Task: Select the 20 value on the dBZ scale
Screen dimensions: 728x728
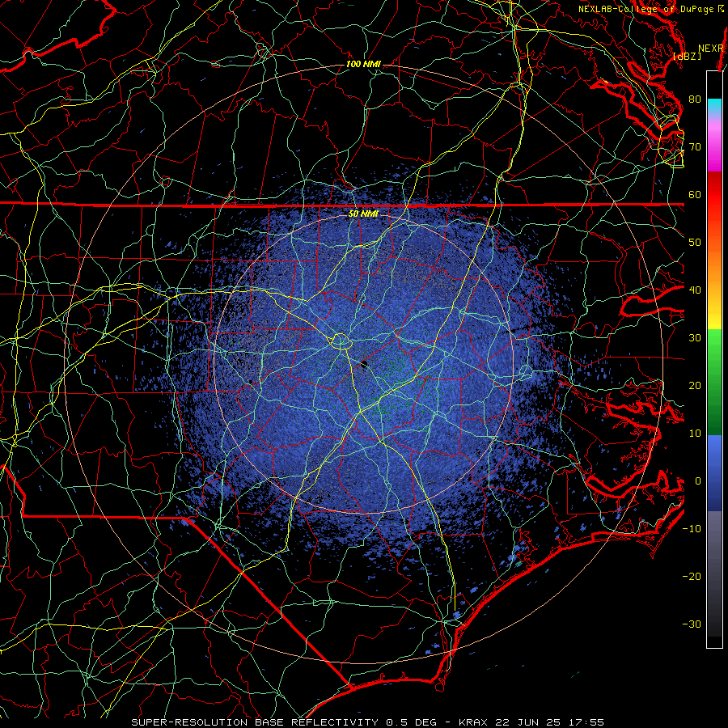Action: click(695, 386)
